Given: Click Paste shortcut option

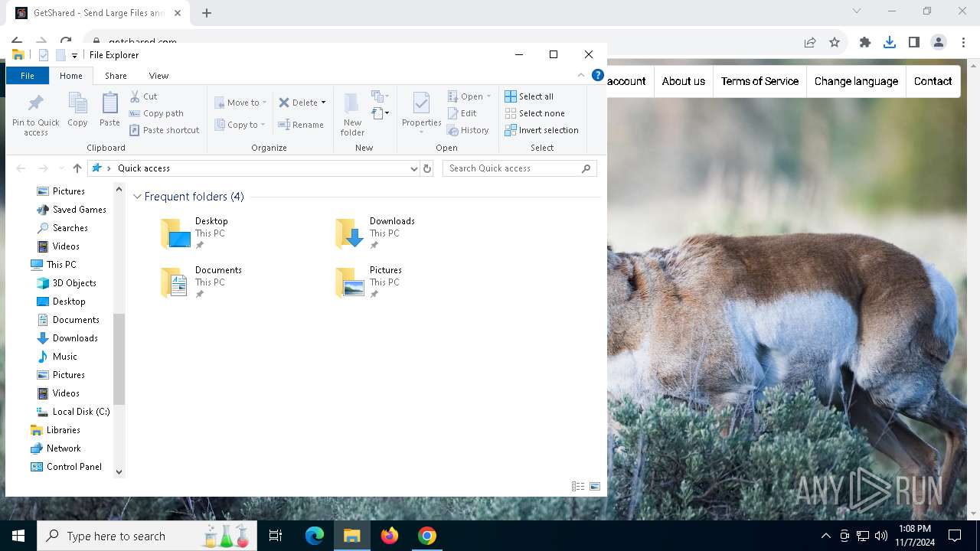Looking at the screenshot, I should [164, 130].
